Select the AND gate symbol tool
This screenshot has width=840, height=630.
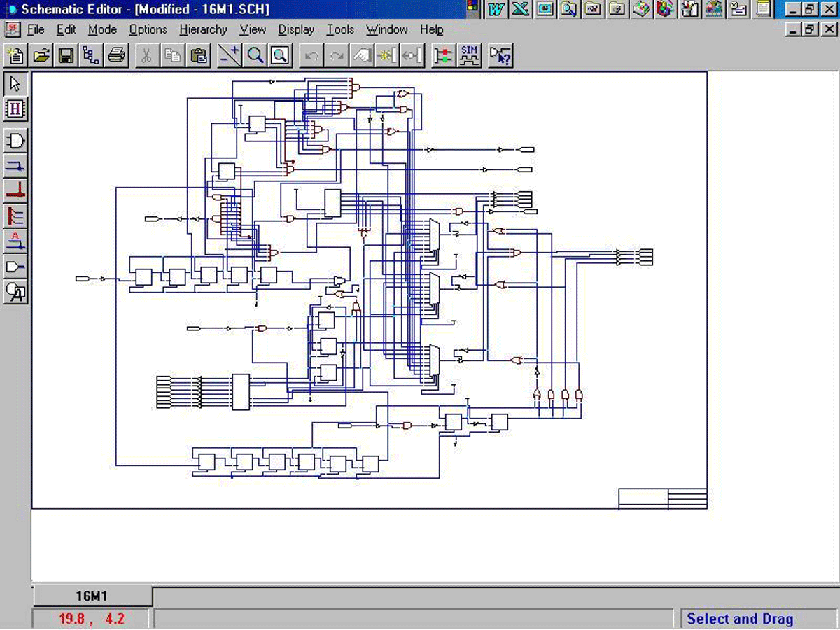[15, 141]
